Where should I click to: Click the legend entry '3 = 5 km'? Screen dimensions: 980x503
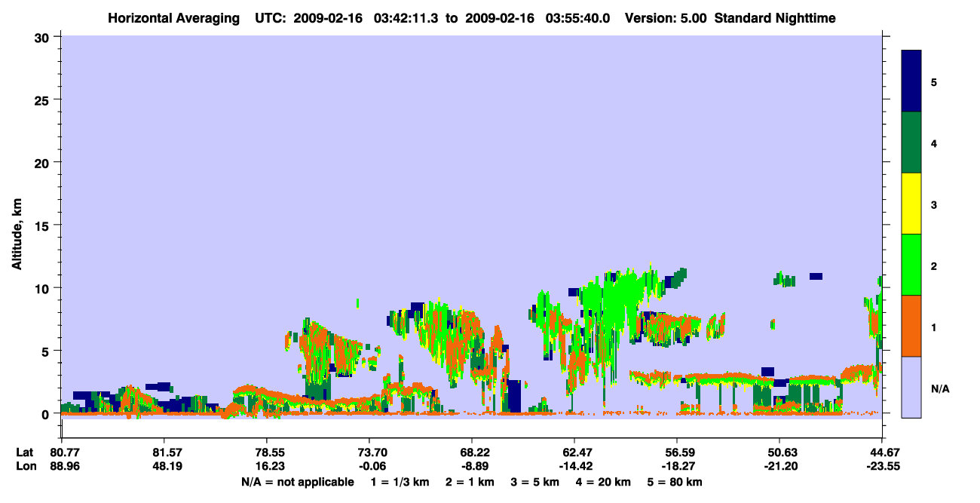tap(535, 482)
